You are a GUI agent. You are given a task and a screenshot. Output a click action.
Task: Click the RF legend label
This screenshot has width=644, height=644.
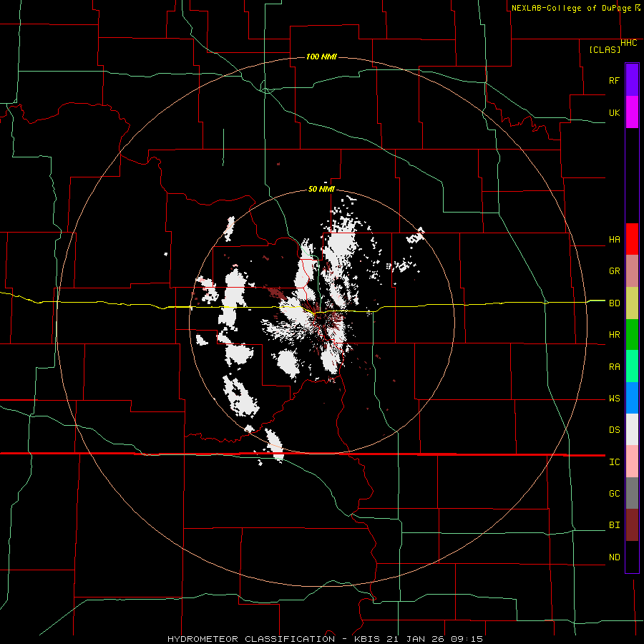(614, 80)
